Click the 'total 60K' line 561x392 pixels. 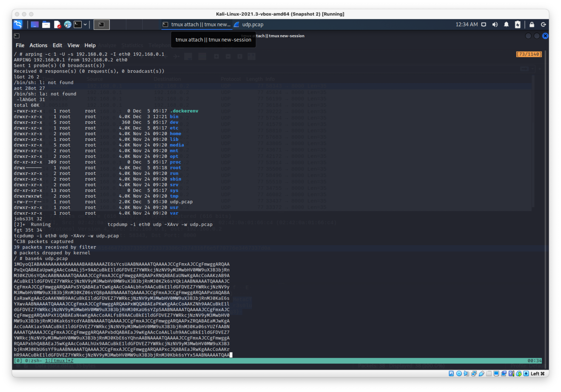click(x=27, y=105)
